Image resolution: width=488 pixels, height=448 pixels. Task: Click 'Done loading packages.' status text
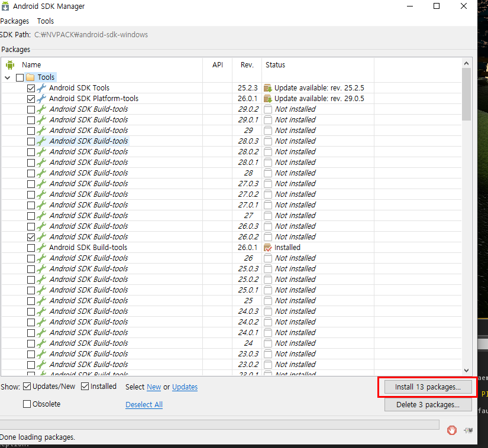37,437
